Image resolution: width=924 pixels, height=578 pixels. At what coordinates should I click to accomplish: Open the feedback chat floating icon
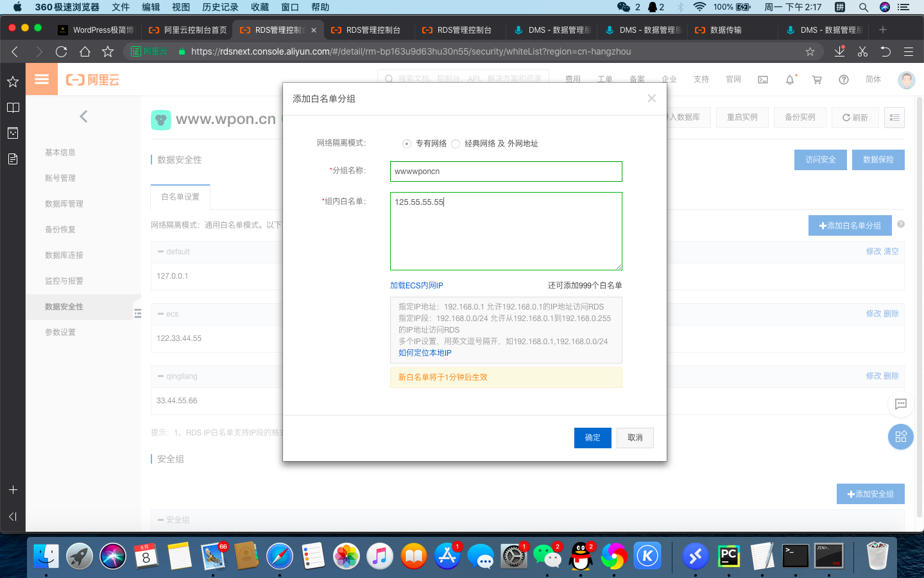(x=901, y=404)
